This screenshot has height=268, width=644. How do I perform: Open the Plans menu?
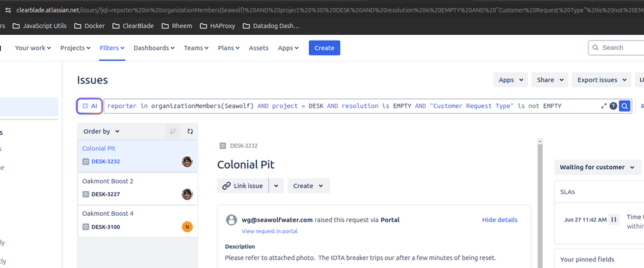tap(229, 48)
